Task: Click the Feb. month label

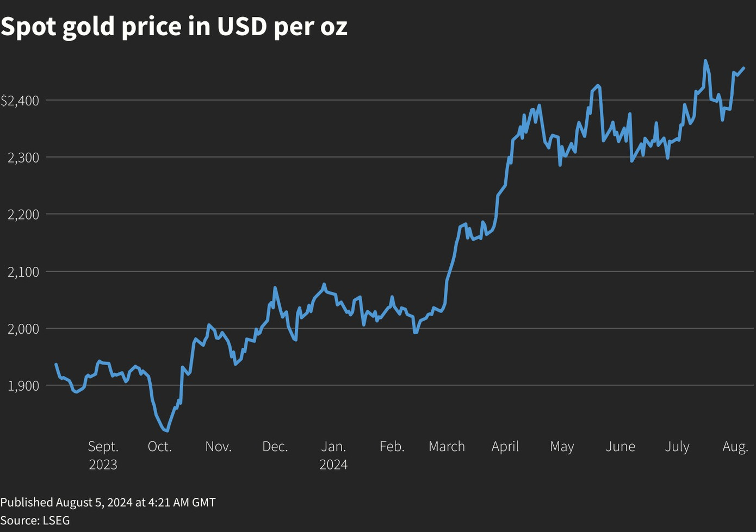Action: point(392,447)
